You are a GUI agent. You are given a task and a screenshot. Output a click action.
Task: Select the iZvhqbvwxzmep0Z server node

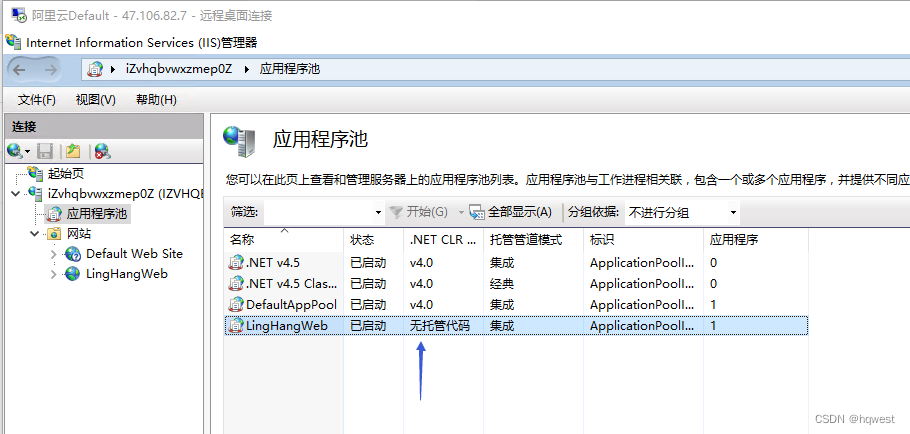pos(126,193)
